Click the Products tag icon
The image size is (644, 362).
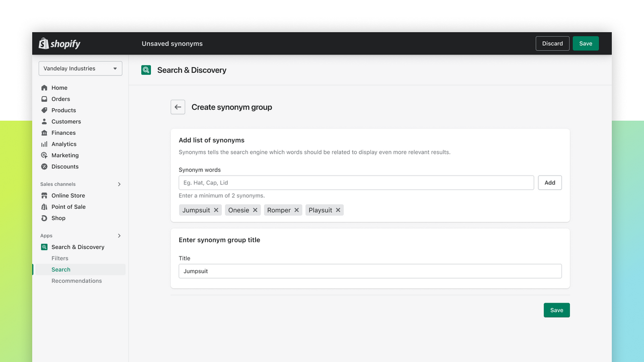click(44, 110)
